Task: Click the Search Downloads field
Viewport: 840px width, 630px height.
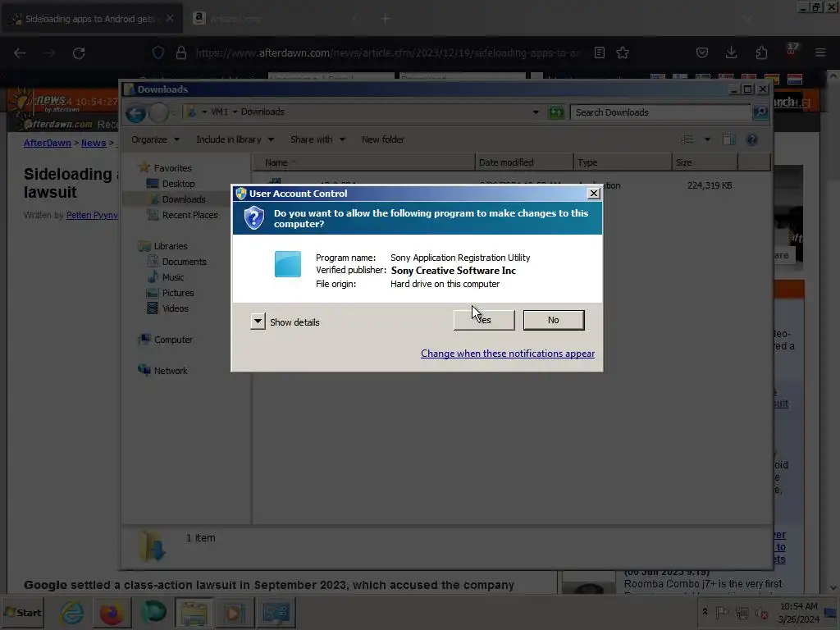Action: (660, 112)
